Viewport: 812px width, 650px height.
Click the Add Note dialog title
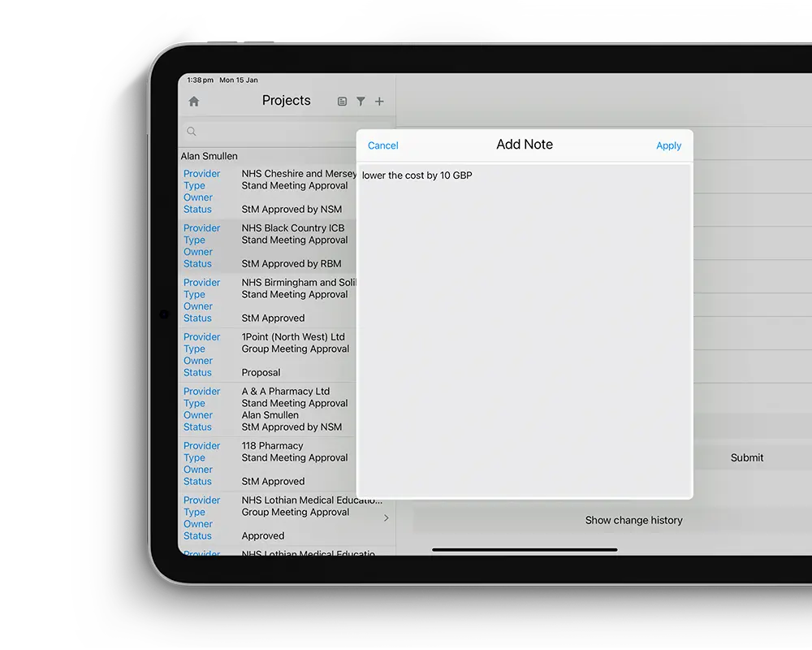(525, 145)
